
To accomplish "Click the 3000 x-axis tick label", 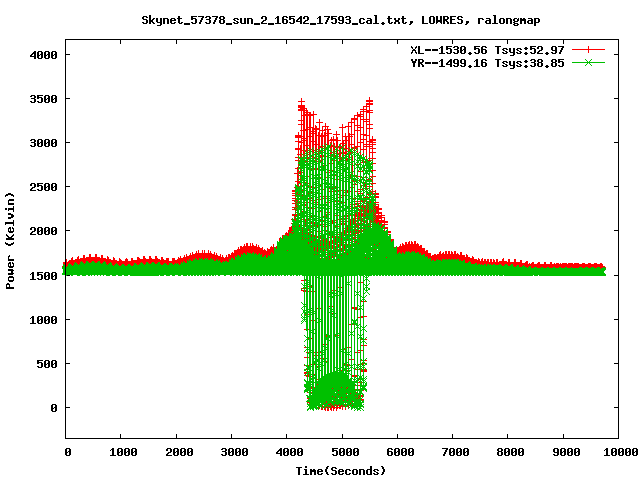I will (234, 452).
